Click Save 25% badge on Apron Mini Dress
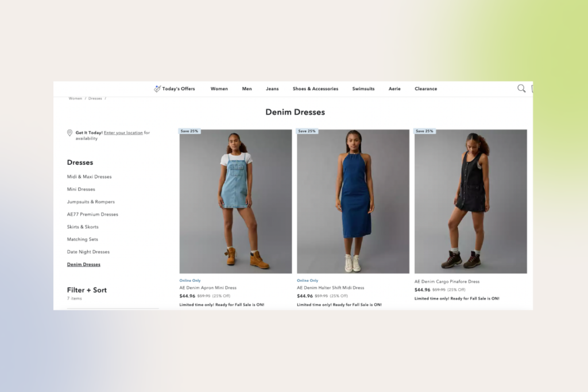 pyautogui.click(x=189, y=131)
